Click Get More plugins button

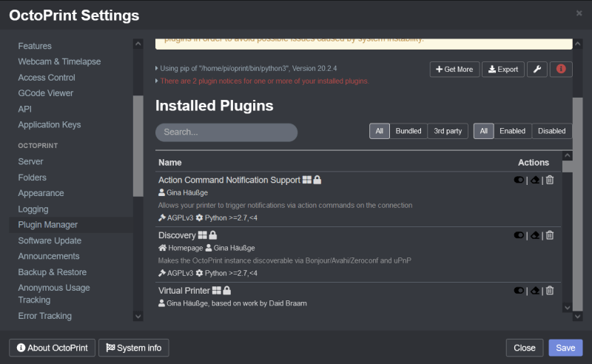point(454,69)
